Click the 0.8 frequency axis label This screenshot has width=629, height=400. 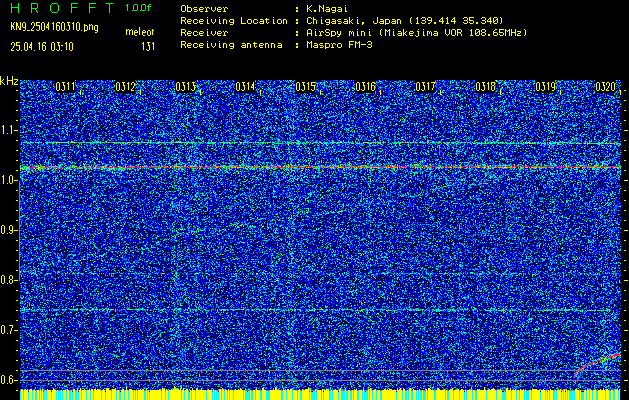[8, 280]
